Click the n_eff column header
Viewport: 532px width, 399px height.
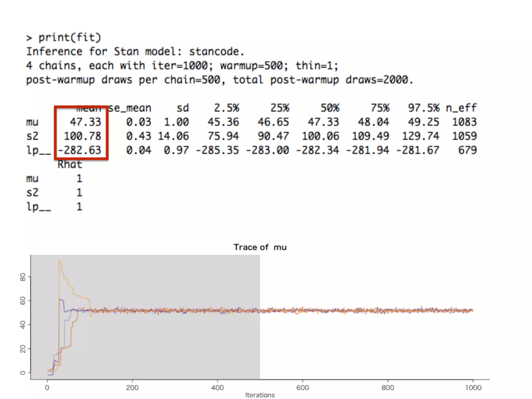pyautogui.click(x=461, y=108)
